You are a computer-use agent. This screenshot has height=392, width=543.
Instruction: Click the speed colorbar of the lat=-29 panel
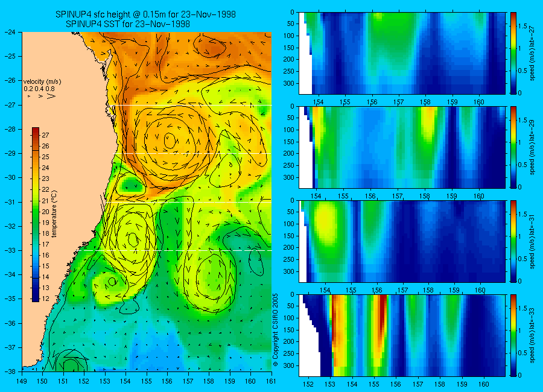click(513, 147)
